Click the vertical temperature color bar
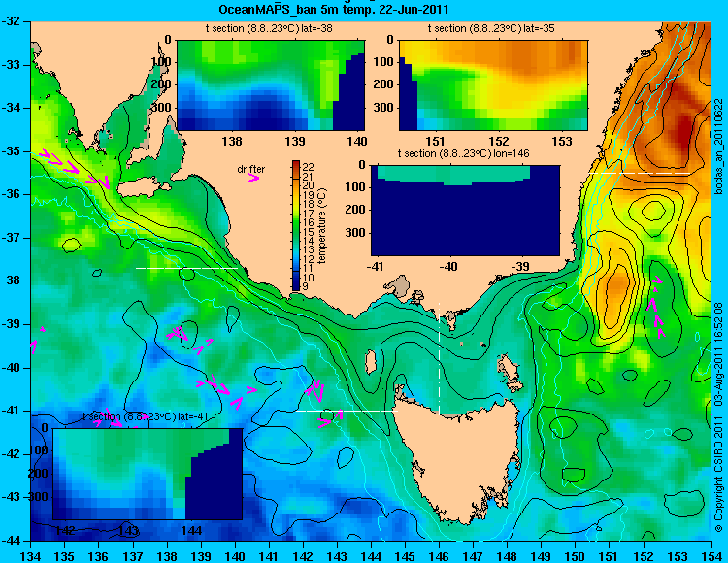The height and width of the screenshot is (563, 728). [x=296, y=226]
